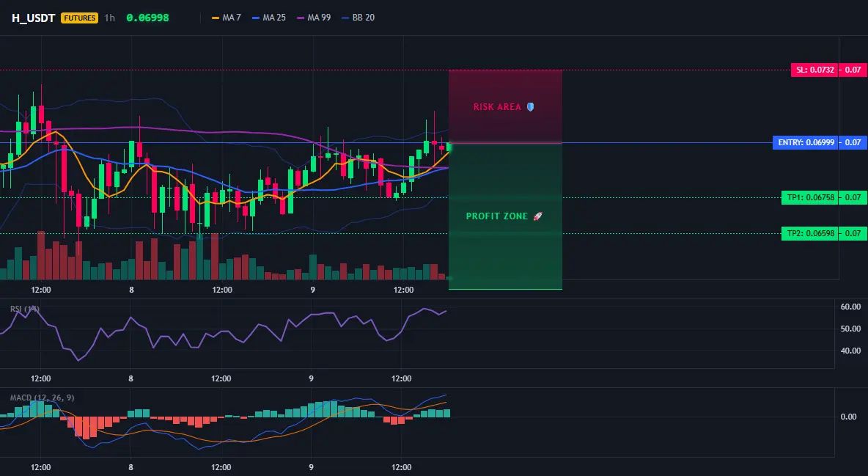Click the MA 7 legend entry
Viewport: 868px width, 476px height.
tap(227, 18)
